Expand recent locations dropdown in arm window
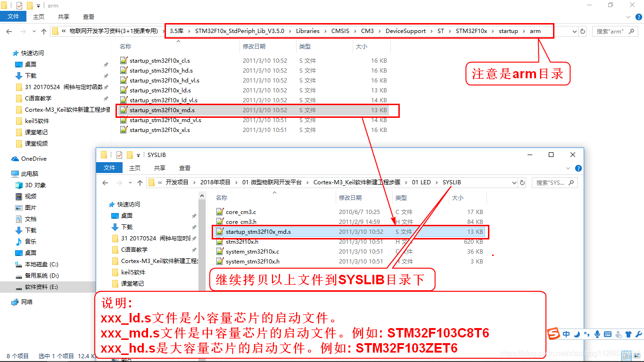This screenshot has height=362, width=644. click(33, 31)
